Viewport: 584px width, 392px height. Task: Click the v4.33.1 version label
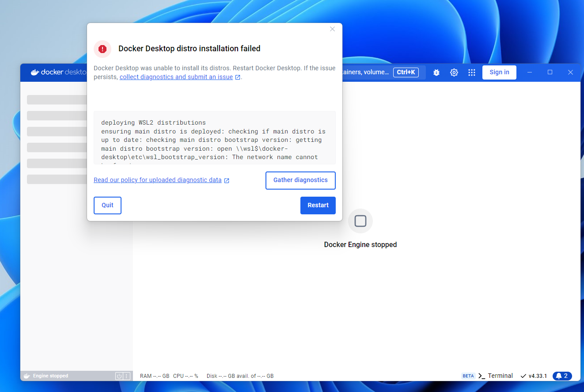pos(538,376)
